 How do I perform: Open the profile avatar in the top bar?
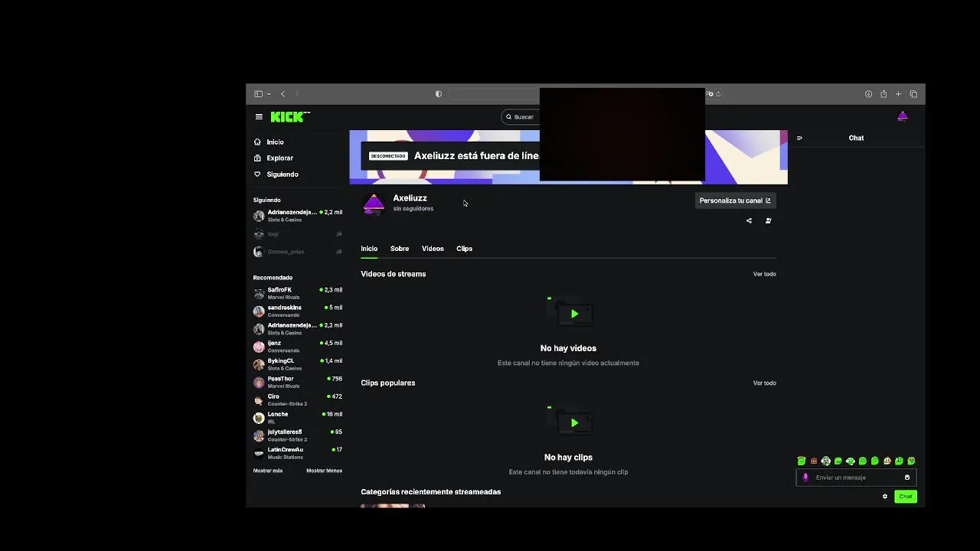[902, 117]
